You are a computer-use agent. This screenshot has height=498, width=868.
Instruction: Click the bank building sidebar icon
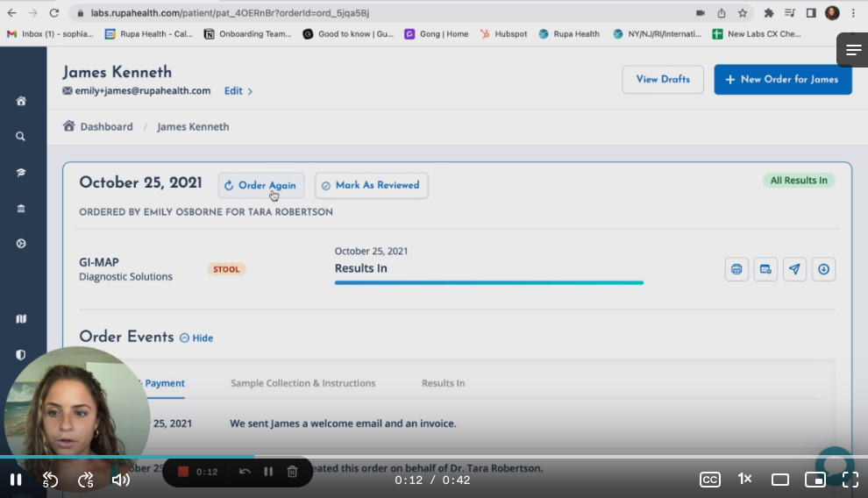click(21, 209)
